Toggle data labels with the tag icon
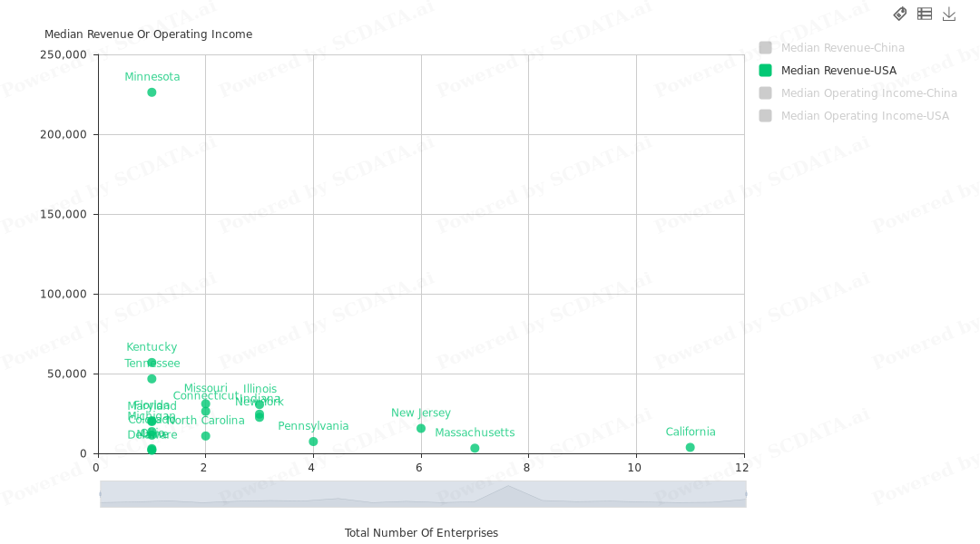Screen dimensions: 980x544 pos(900,14)
